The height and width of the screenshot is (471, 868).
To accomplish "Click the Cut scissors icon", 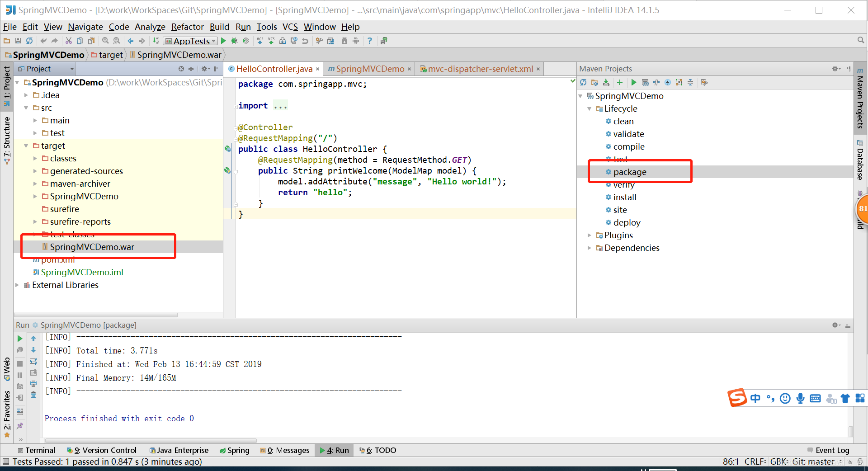I will click(69, 41).
